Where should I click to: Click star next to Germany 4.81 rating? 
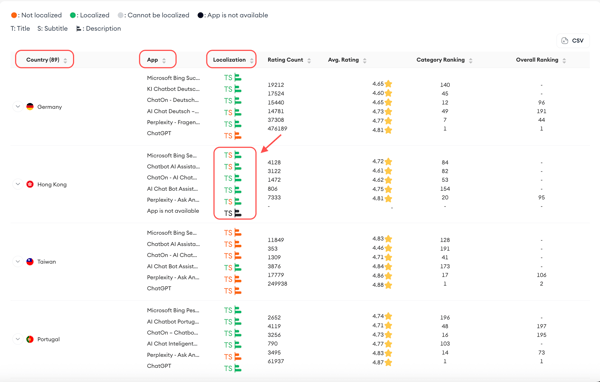coord(388,130)
